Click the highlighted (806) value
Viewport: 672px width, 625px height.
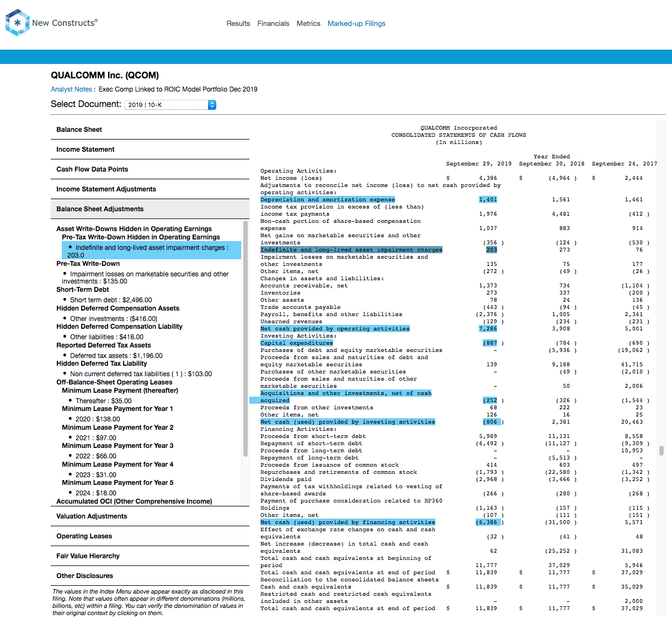pyautogui.click(x=492, y=422)
